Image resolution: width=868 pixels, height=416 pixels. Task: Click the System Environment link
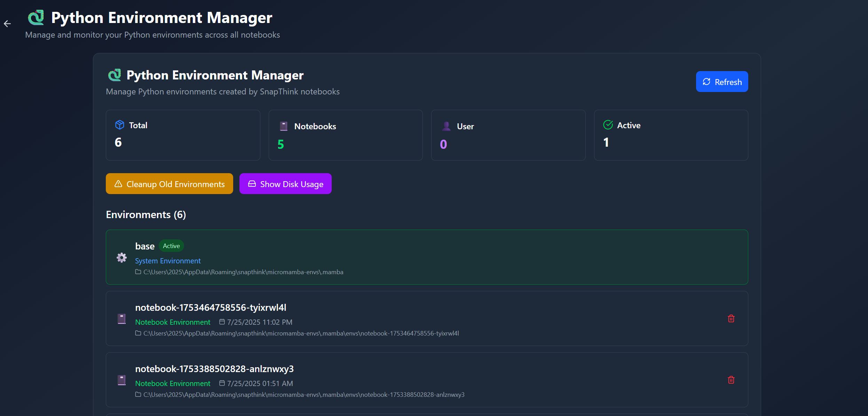[168, 261]
